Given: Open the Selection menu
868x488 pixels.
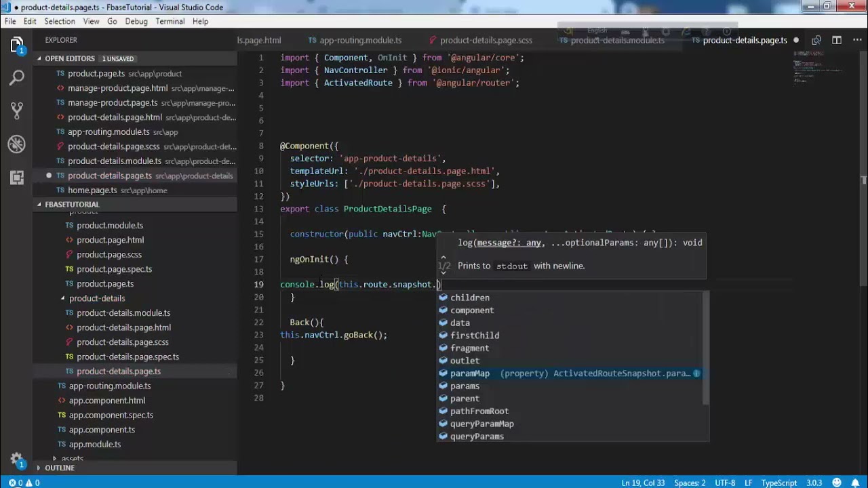Looking at the screenshot, I should click(60, 22).
